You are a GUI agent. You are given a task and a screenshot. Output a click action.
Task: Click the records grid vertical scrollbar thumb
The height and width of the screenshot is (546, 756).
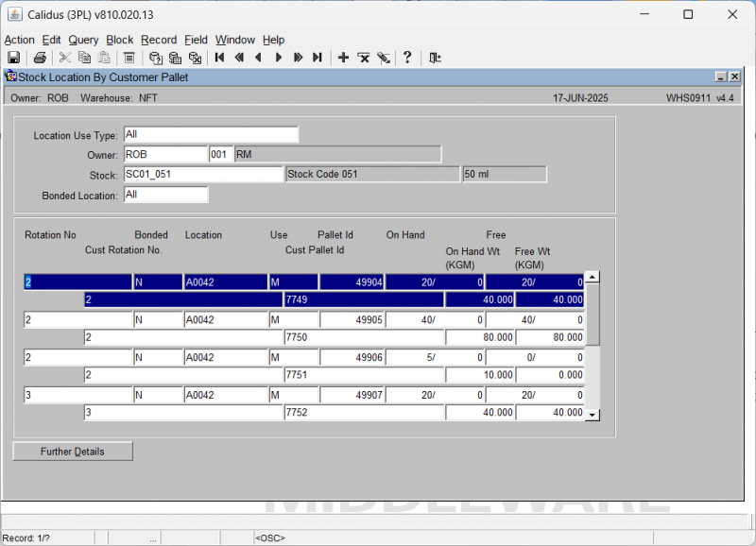click(x=593, y=315)
